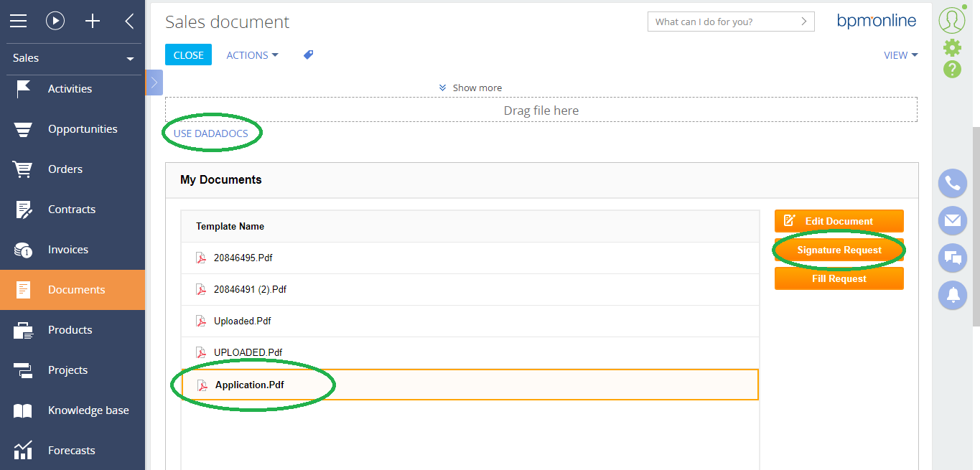Click the Invoices coins icon
This screenshot has height=470, width=980.
coord(23,250)
